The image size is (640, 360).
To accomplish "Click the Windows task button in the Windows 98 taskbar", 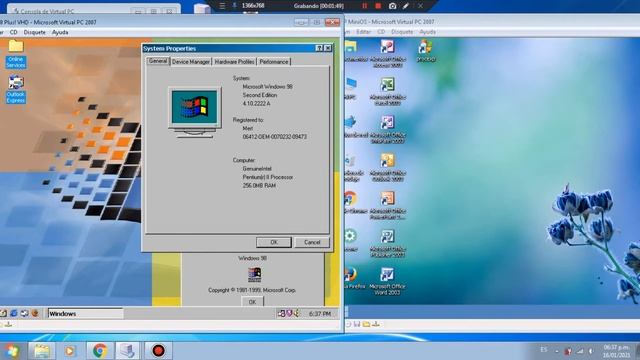I will pos(85,313).
